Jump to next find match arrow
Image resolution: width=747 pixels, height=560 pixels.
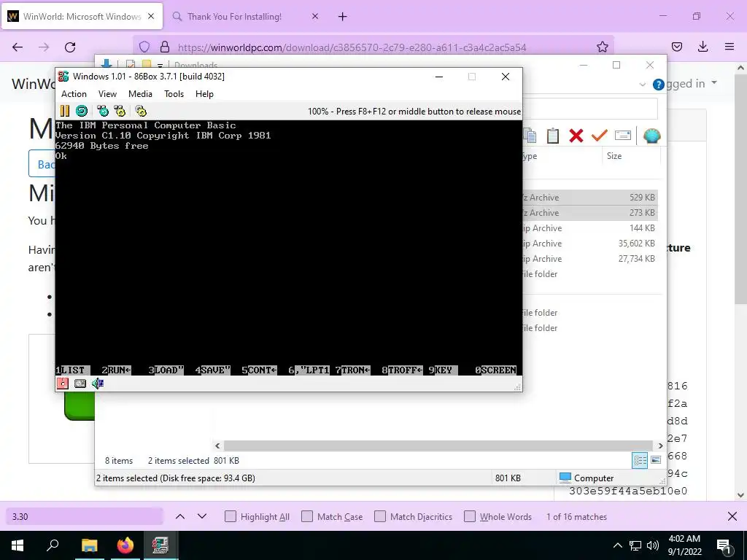pos(202,516)
